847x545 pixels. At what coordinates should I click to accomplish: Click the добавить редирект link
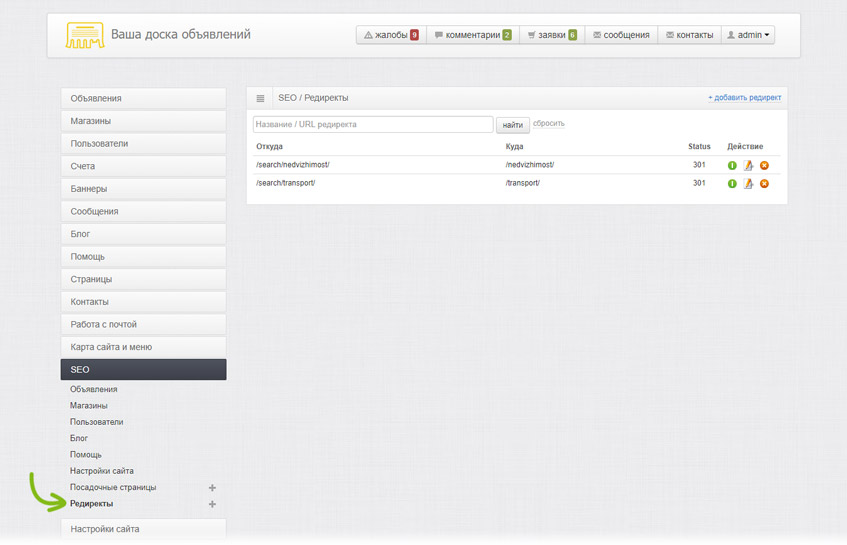(744, 98)
